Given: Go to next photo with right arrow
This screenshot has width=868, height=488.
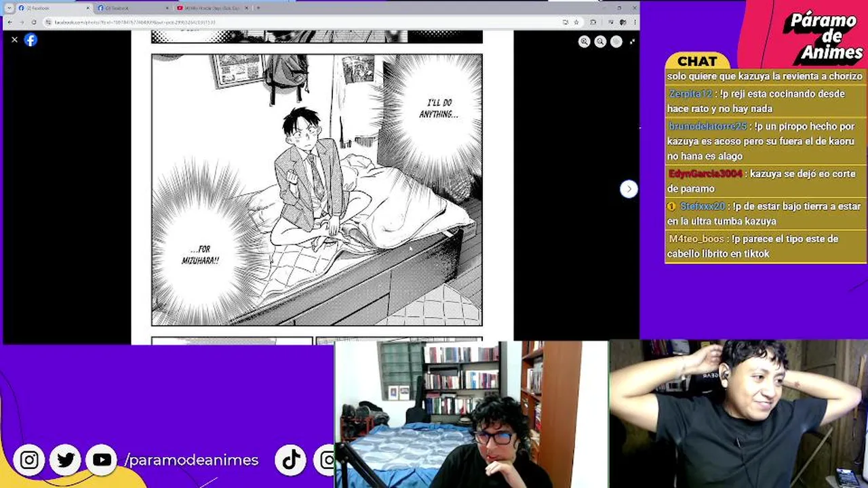Looking at the screenshot, I should point(629,189).
